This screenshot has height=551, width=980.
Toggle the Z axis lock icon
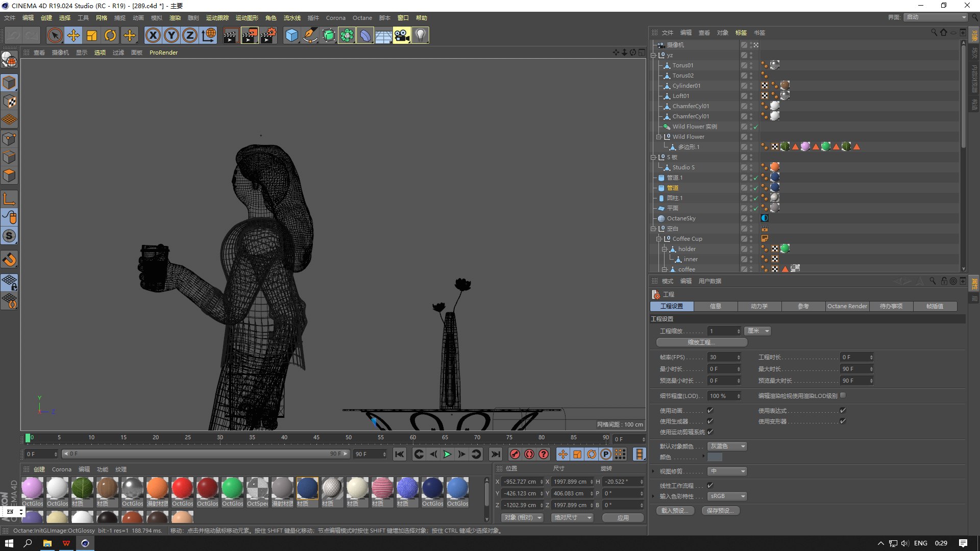point(190,35)
